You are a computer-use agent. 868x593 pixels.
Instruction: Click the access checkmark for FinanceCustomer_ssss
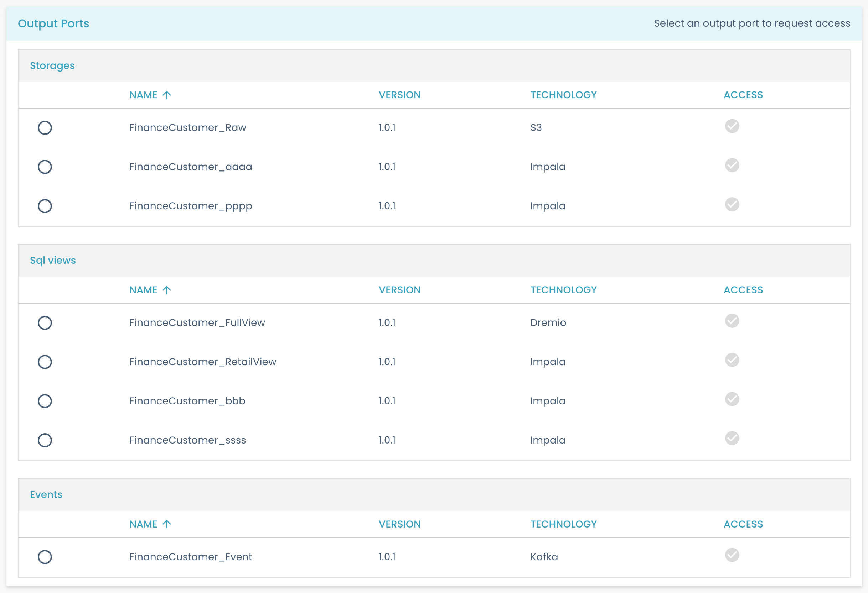coord(732,439)
